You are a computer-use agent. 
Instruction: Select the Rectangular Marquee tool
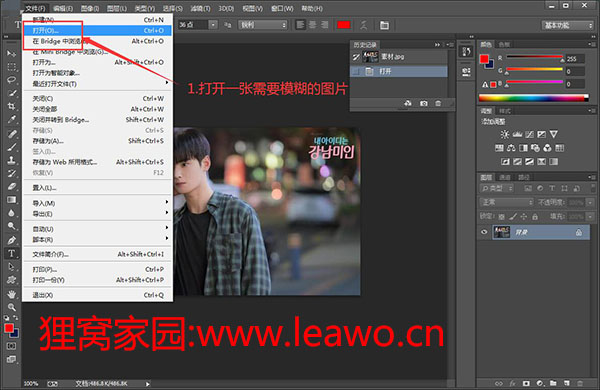pyautogui.click(x=11, y=67)
